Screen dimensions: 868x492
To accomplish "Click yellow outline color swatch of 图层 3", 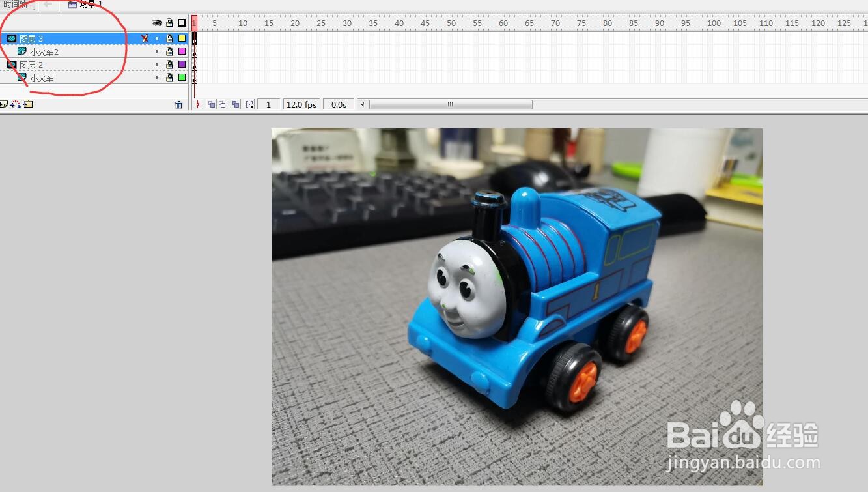I will tap(182, 38).
